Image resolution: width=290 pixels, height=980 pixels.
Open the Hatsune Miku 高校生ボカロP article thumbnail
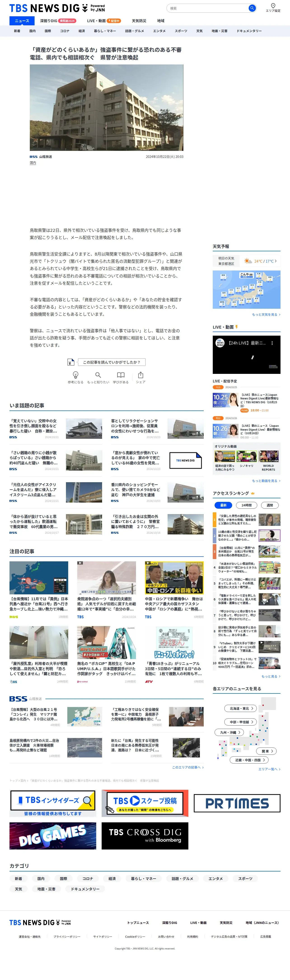tap(106, 643)
